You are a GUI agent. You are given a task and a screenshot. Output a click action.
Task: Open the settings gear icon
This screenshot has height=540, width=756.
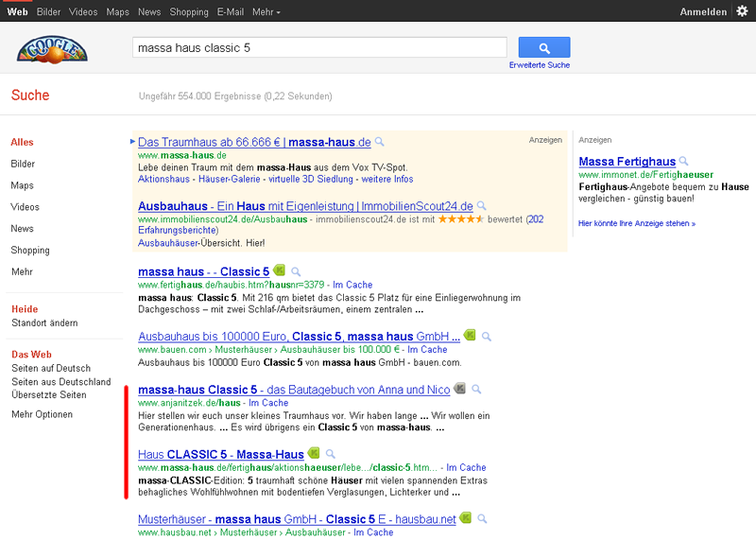coord(742,11)
